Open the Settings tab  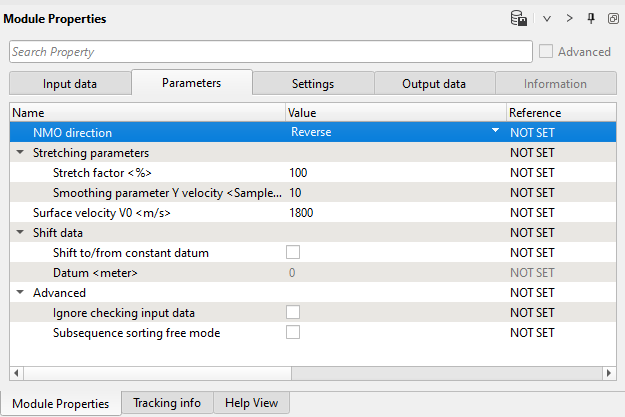pyautogui.click(x=313, y=84)
